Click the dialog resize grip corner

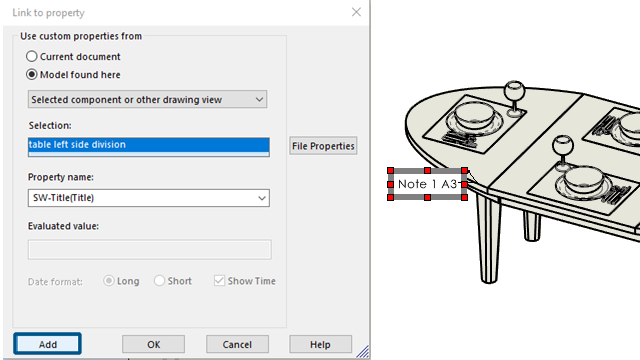coord(363,352)
